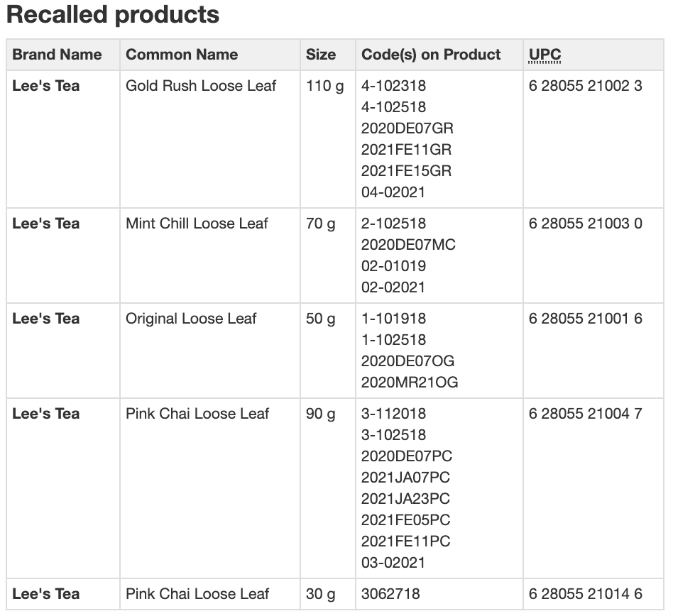Click product code 3062718
This screenshot has height=616, width=673.
tap(390, 594)
